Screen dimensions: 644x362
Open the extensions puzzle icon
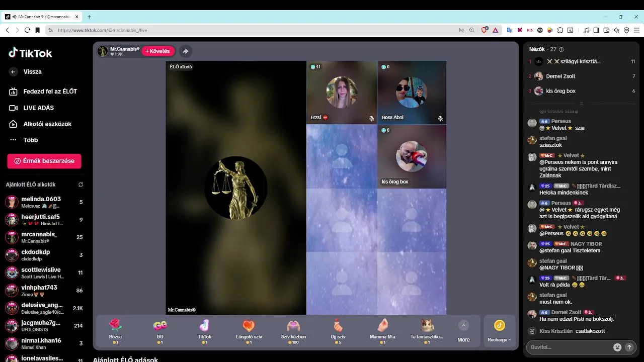[560, 30]
